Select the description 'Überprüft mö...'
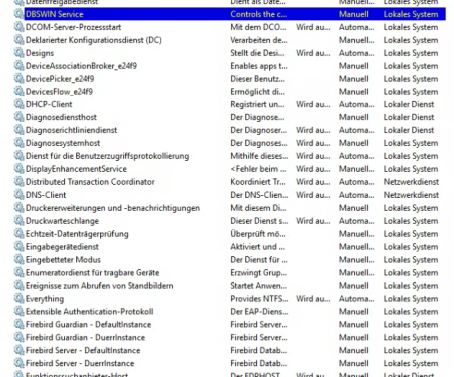 click(x=258, y=234)
